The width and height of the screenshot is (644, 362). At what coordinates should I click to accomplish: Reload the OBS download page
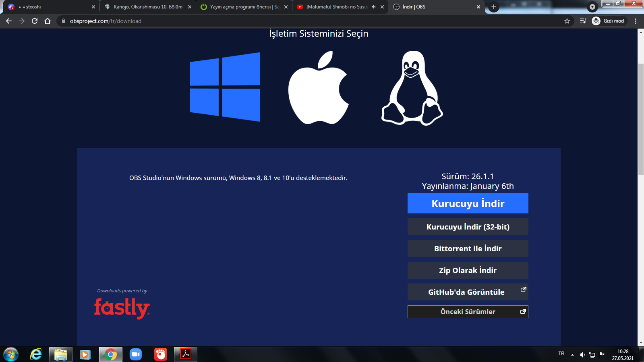[35, 21]
